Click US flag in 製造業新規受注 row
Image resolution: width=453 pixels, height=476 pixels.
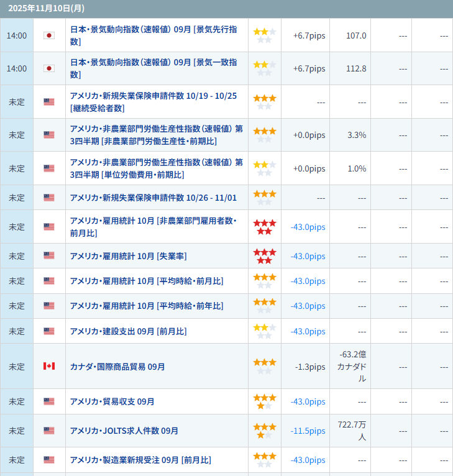point(49,460)
